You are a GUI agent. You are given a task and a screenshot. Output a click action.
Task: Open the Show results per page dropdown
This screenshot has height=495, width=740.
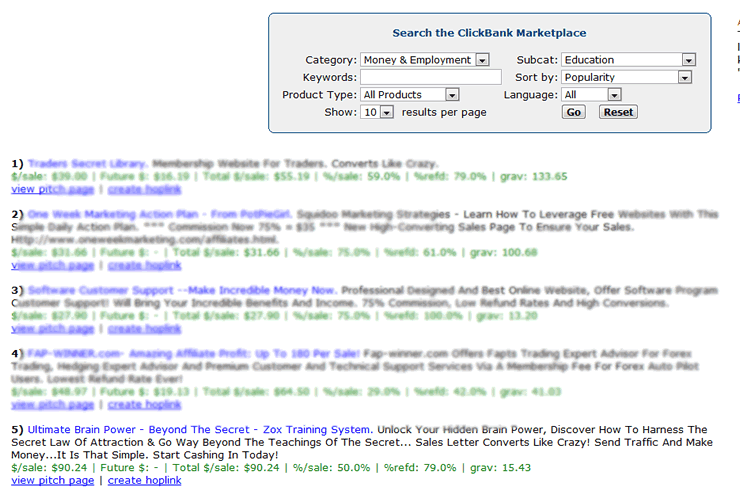[x=377, y=112]
